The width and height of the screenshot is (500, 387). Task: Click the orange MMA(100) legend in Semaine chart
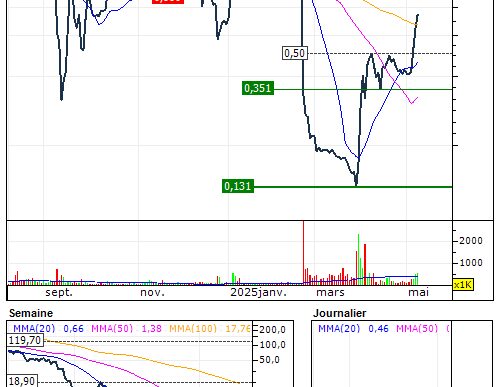(193, 329)
